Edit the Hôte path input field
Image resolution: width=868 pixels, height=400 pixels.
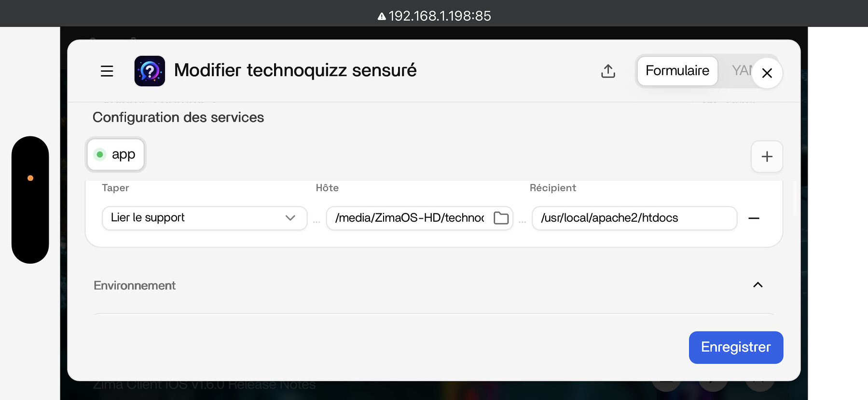(410, 218)
